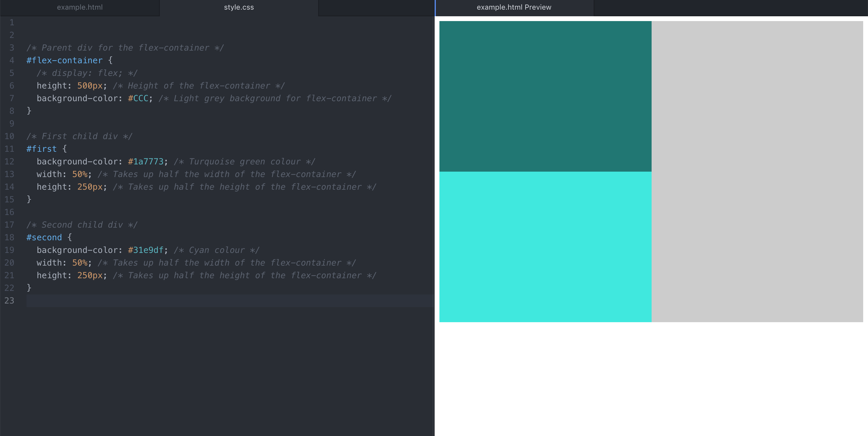
Task: Click the Cyan colour comment
Action: click(216, 250)
